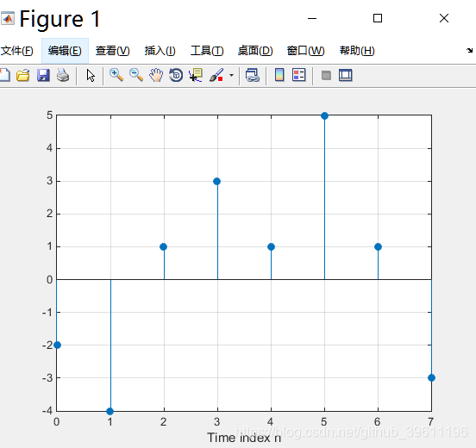This screenshot has width=476, height=448.
Task: Select the stem marker at n=2
Action: [x=163, y=247]
